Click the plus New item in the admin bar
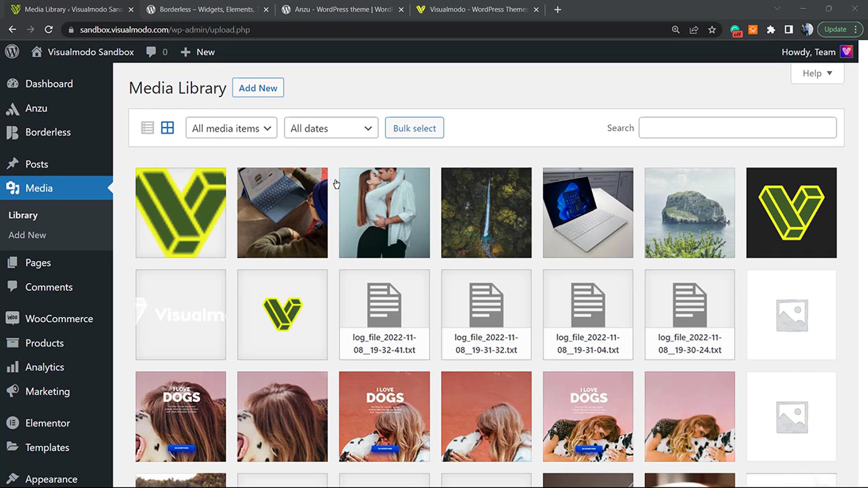Screen dimensions: 868x488 (x=198, y=52)
